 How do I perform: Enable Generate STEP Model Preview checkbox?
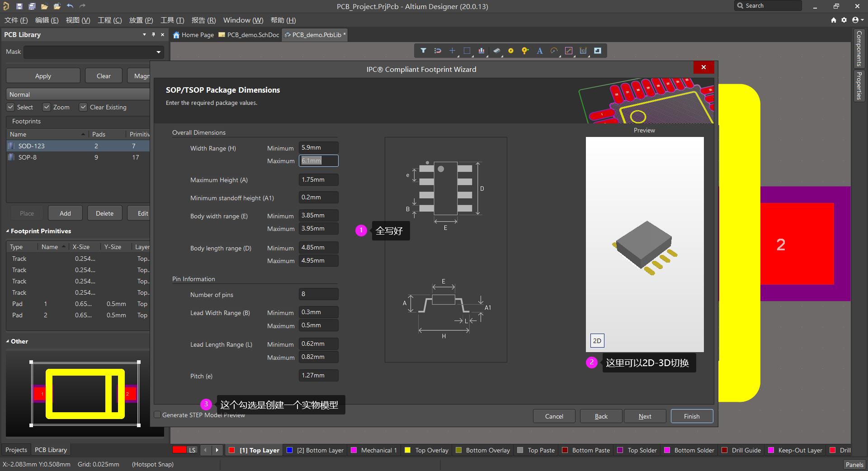157,414
